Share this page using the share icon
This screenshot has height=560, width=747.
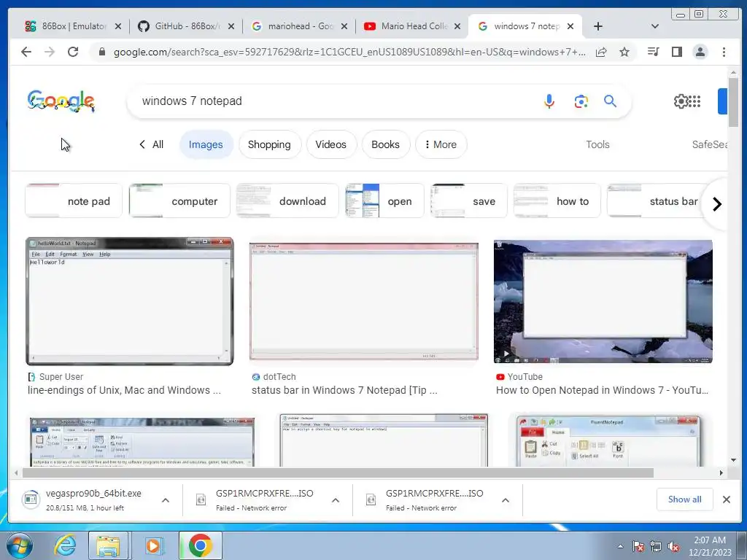click(x=601, y=52)
